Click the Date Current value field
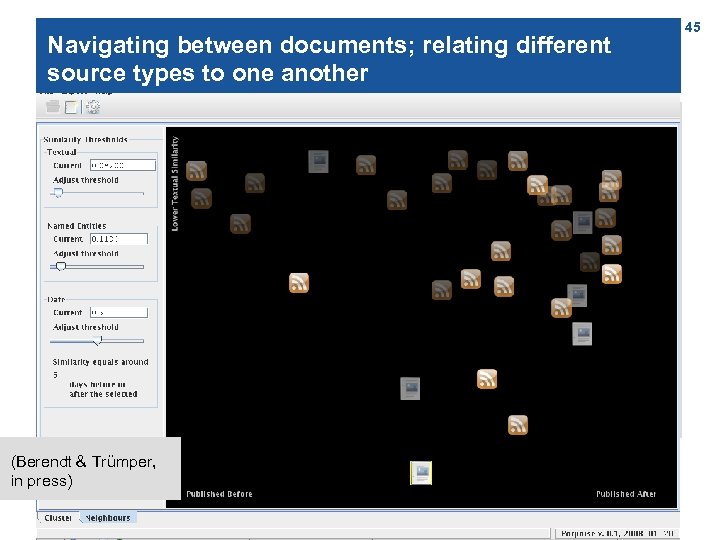This screenshot has height=540, width=720. (x=119, y=312)
